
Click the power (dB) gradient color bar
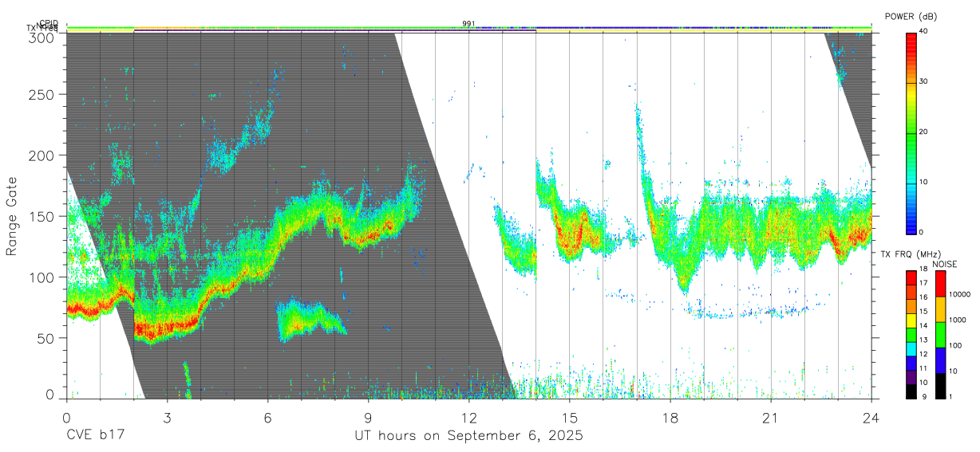[910, 132]
